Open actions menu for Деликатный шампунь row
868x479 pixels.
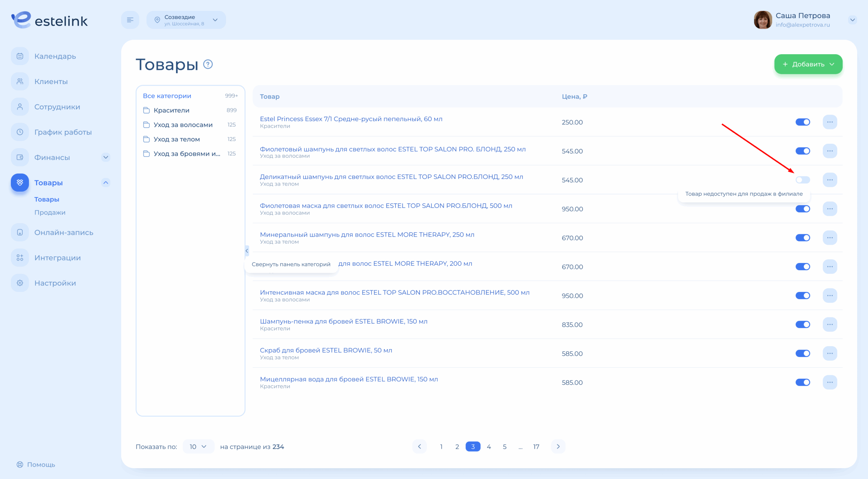830,180
